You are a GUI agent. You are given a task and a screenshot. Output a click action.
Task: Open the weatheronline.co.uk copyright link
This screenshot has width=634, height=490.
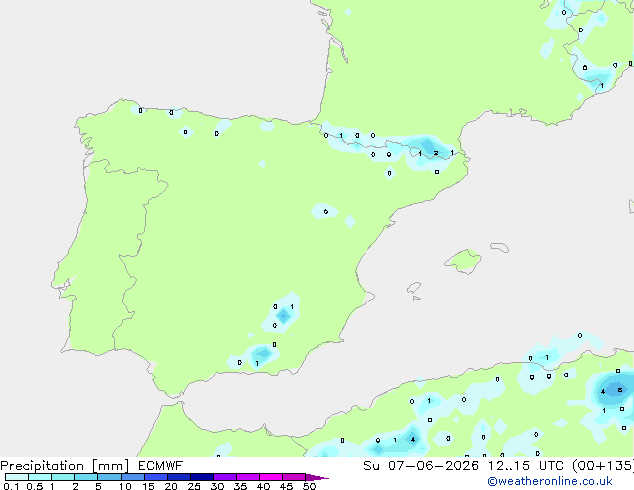[550, 481]
